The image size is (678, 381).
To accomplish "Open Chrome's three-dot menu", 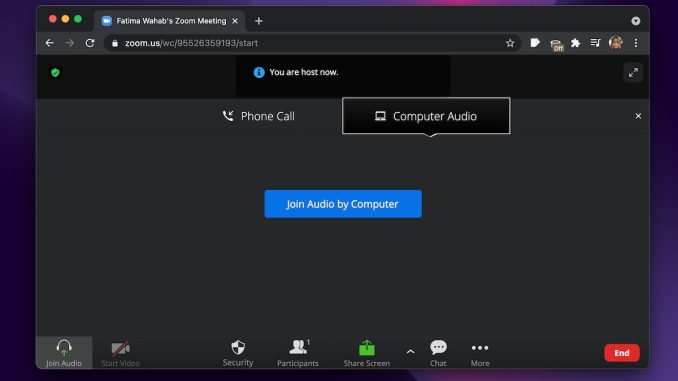I will (x=636, y=43).
